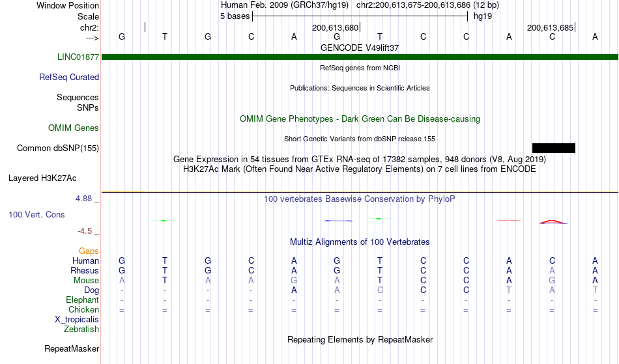Click the red PhyloP peak near C
This screenshot has height=364, width=619.
point(553,222)
